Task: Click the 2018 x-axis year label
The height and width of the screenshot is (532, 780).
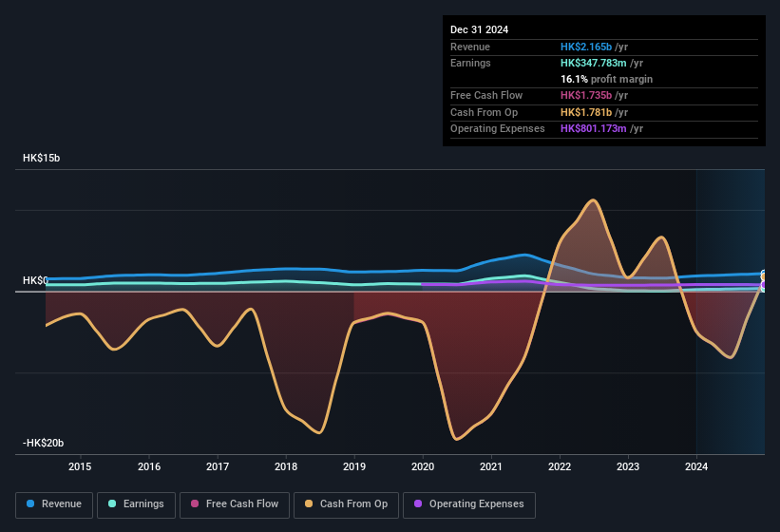Action: coord(286,466)
